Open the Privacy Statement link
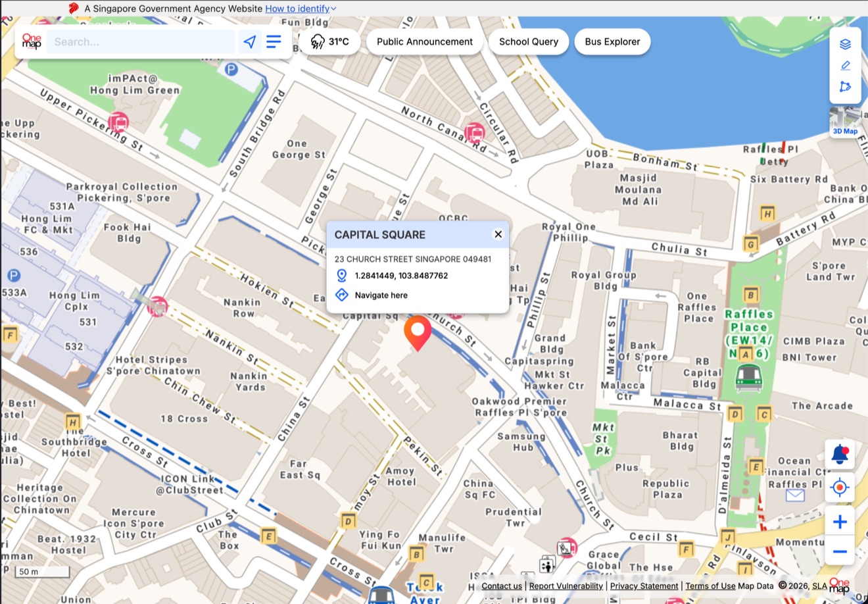 tap(644, 586)
